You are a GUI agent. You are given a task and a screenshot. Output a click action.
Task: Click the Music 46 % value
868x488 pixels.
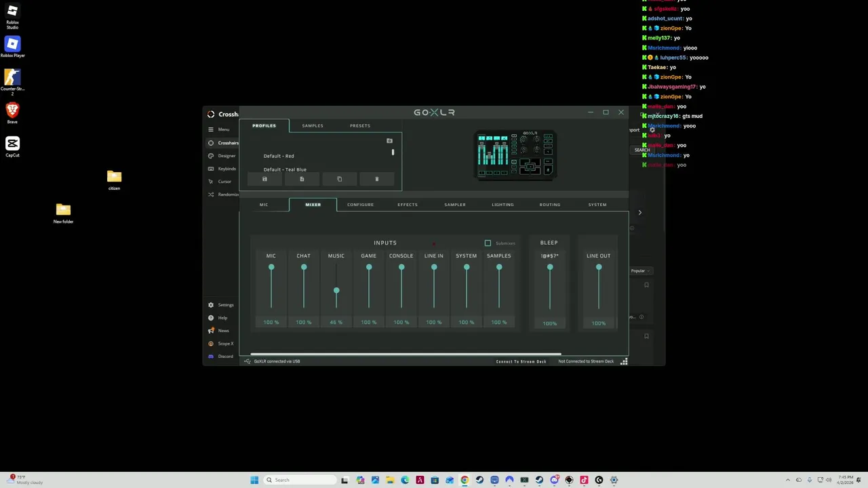pyautogui.click(x=336, y=323)
